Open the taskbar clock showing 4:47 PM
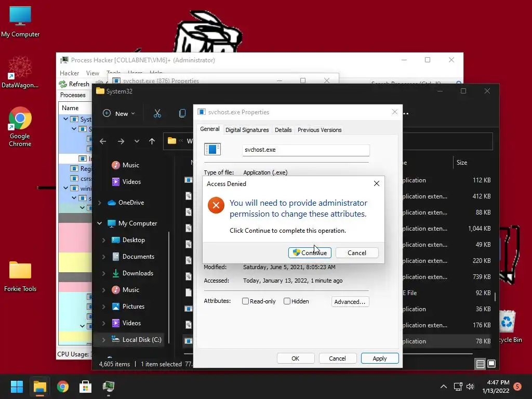The image size is (532, 399). (496, 387)
